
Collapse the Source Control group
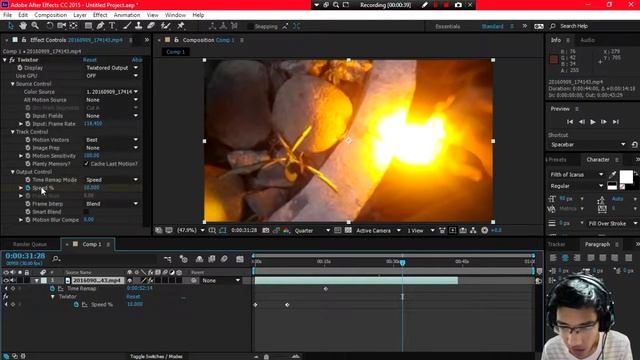[x=13, y=84]
